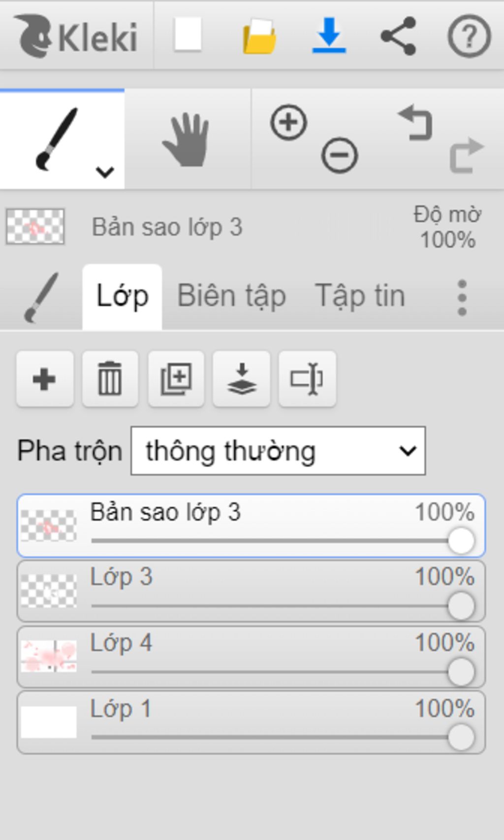
Task: Click the Kleki logo
Action: [x=76, y=35]
